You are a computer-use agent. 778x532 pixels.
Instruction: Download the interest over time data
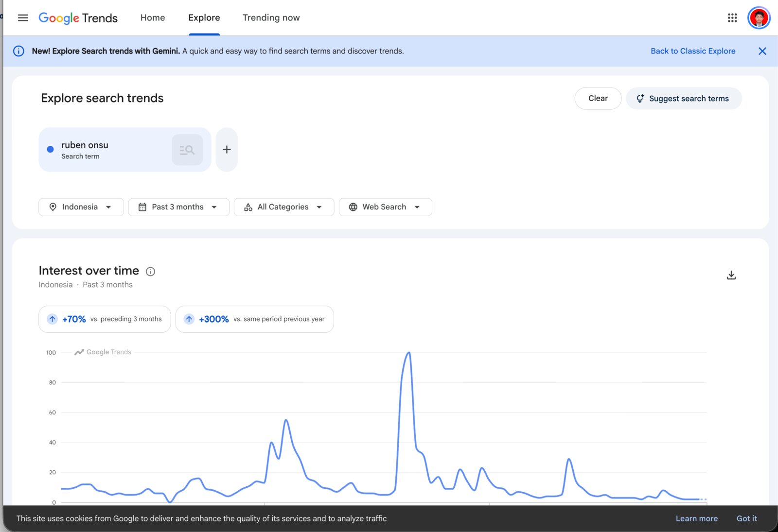click(x=731, y=275)
